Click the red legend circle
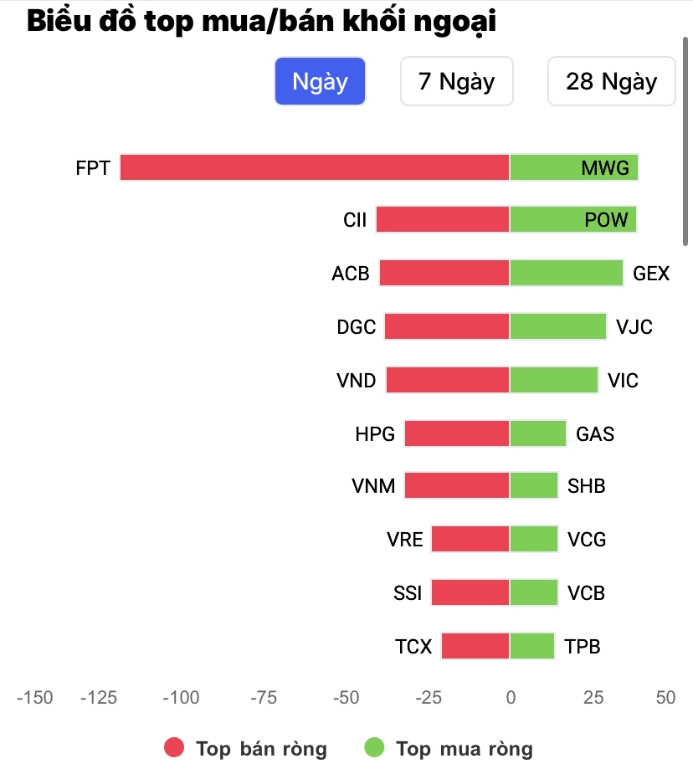This screenshot has width=693, height=784. click(174, 748)
